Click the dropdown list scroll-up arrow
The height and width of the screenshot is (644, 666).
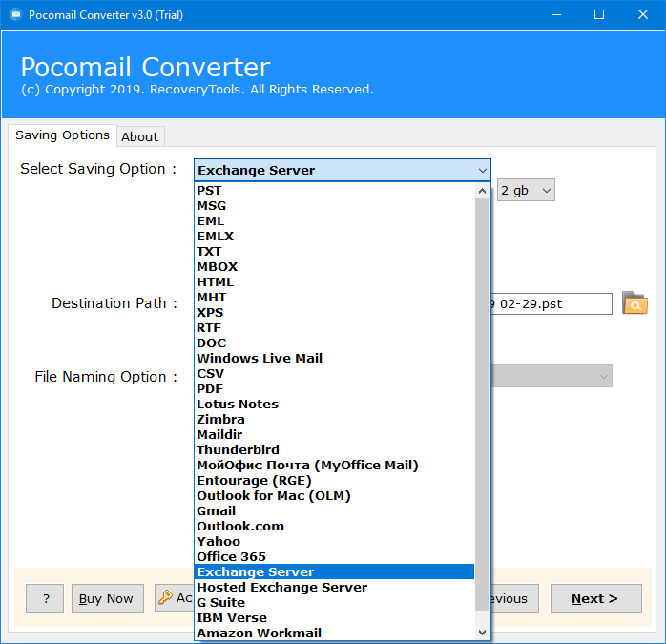(x=482, y=191)
